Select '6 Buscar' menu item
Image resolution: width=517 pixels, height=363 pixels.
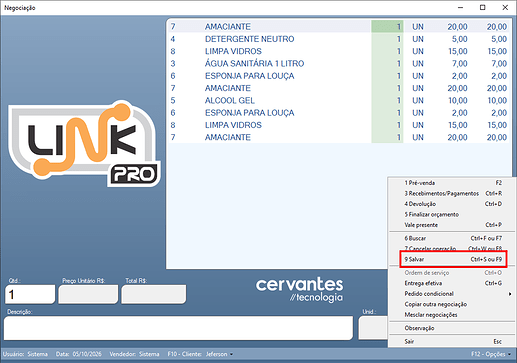(453, 238)
